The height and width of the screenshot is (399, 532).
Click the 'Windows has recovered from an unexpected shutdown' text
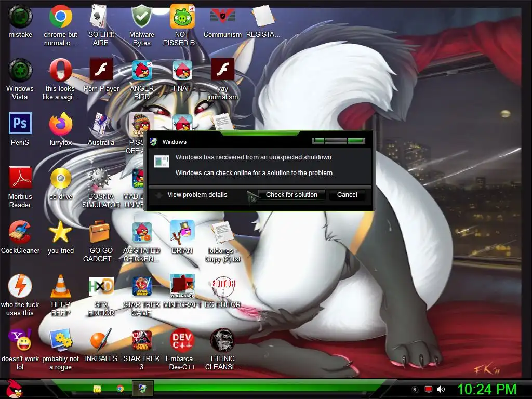[x=253, y=157]
